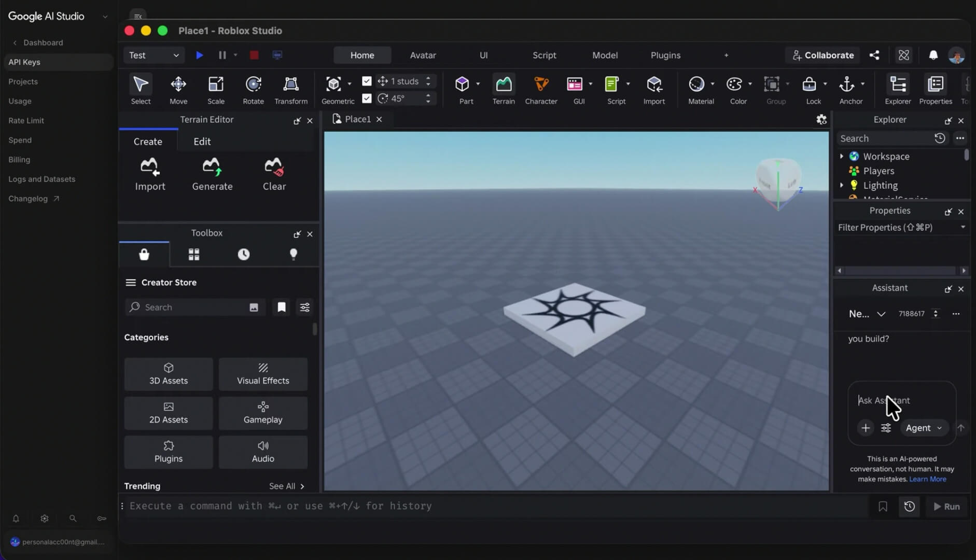Select the Select tool

click(141, 89)
